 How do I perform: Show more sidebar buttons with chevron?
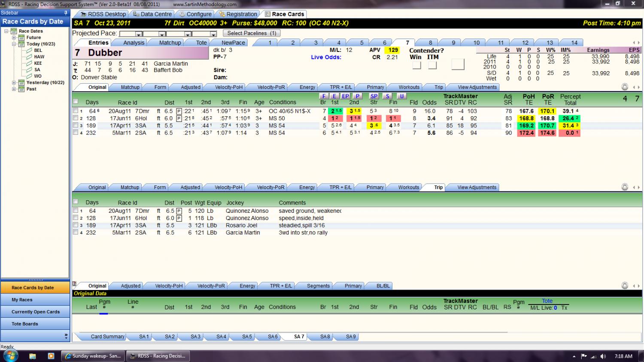click(x=66, y=336)
